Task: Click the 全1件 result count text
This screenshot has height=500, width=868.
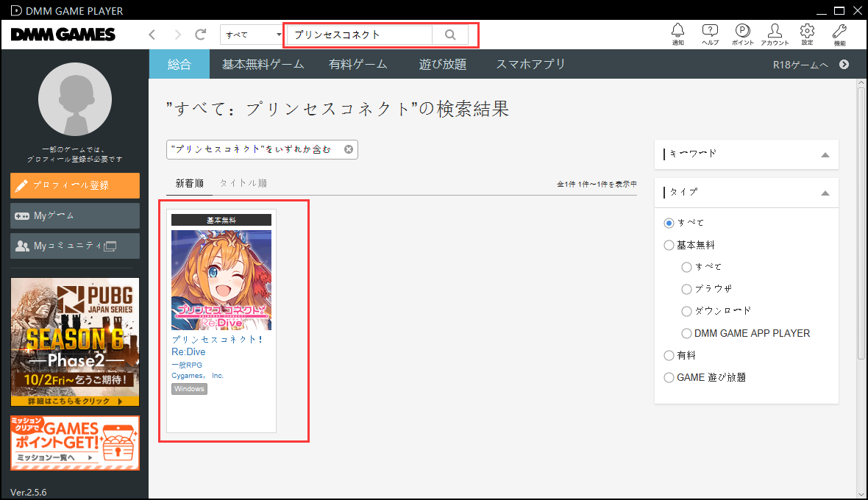Action: tap(596, 184)
